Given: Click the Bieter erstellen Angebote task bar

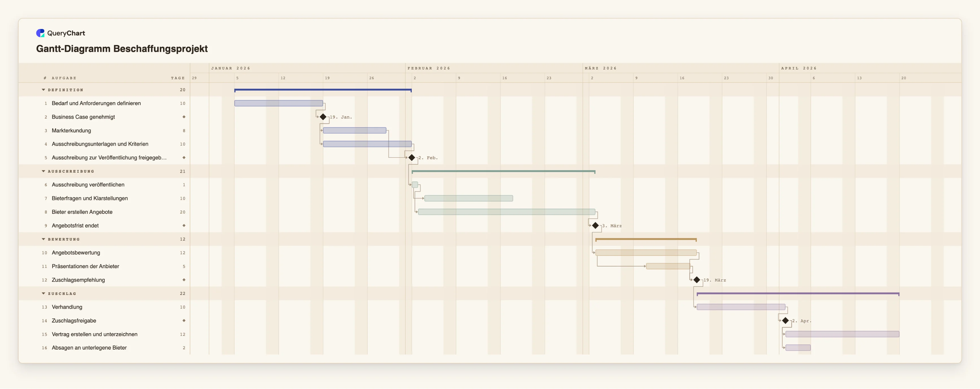Looking at the screenshot, I should pos(507,212).
